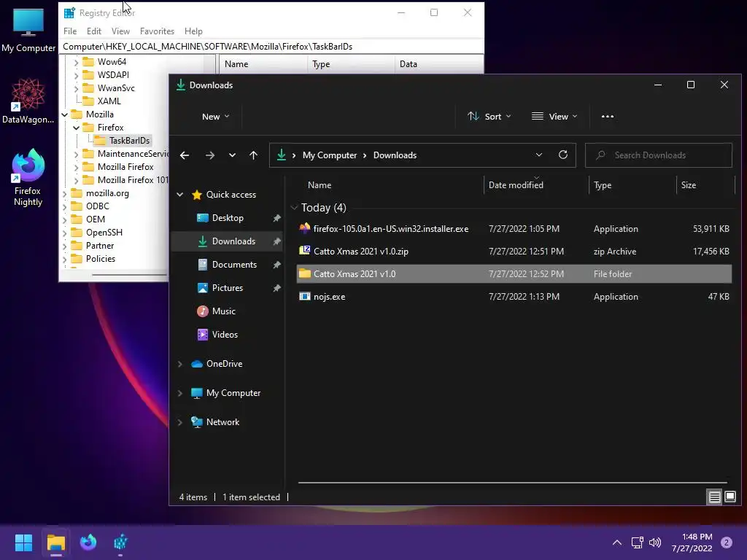Expand the mozilla.org registry key
This screenshot has width=747, height=560.
tap(65, 193)
